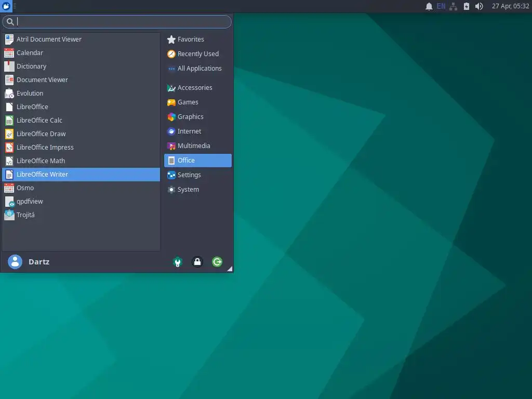The width and height of the screenshot is (532, 399).
Task: Select Office category
Action: [x=198, y=161]
